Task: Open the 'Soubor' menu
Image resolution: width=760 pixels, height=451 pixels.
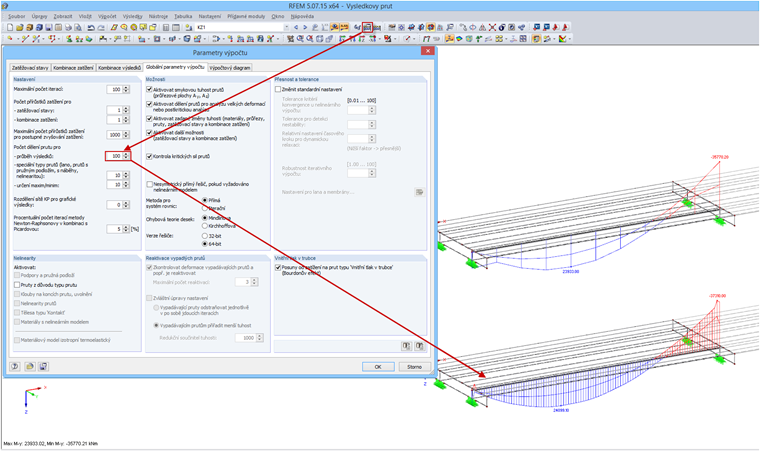Action: [x=17, y=16]
